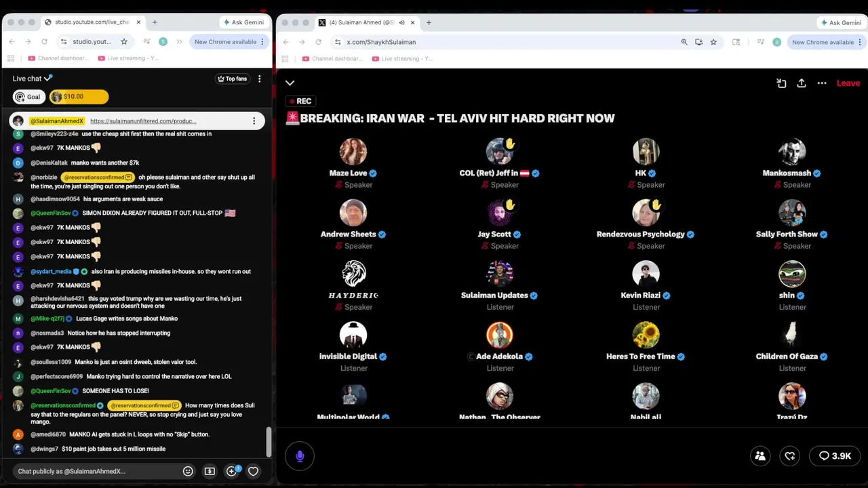The width and height of the screenshot is (868, 488).
Task: Send a heart reaction in live chat
Action: point(253,471)
